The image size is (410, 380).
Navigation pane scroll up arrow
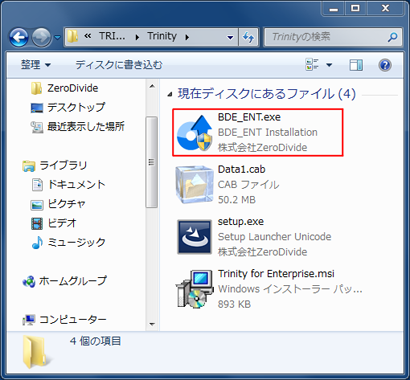click(152, 86)
